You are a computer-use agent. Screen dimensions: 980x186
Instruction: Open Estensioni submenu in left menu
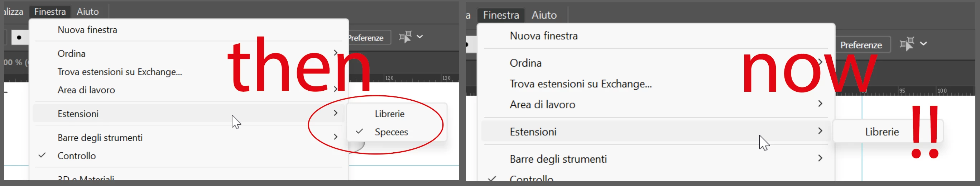click(189, 113)
